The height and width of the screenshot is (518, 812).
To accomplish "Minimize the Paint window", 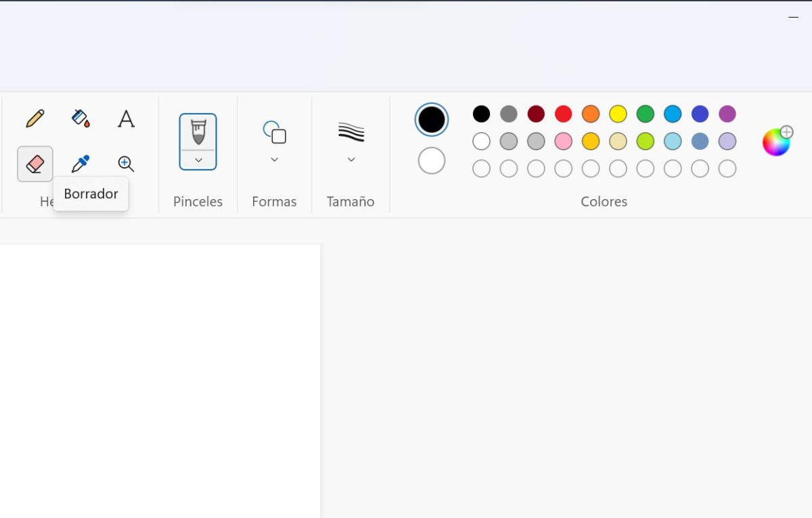I will pyautogui.click(x=794, y=17).
